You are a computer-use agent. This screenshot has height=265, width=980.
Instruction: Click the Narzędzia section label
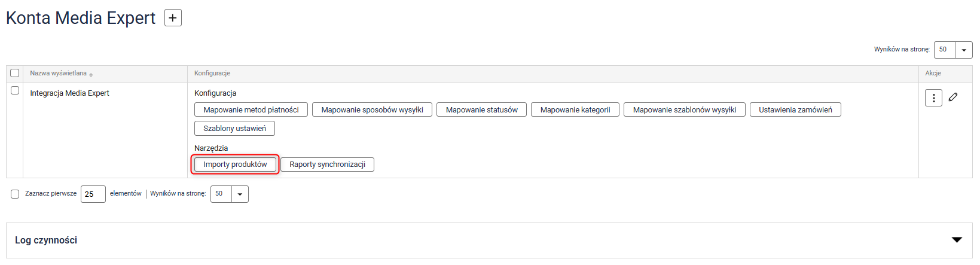(211, 148)
